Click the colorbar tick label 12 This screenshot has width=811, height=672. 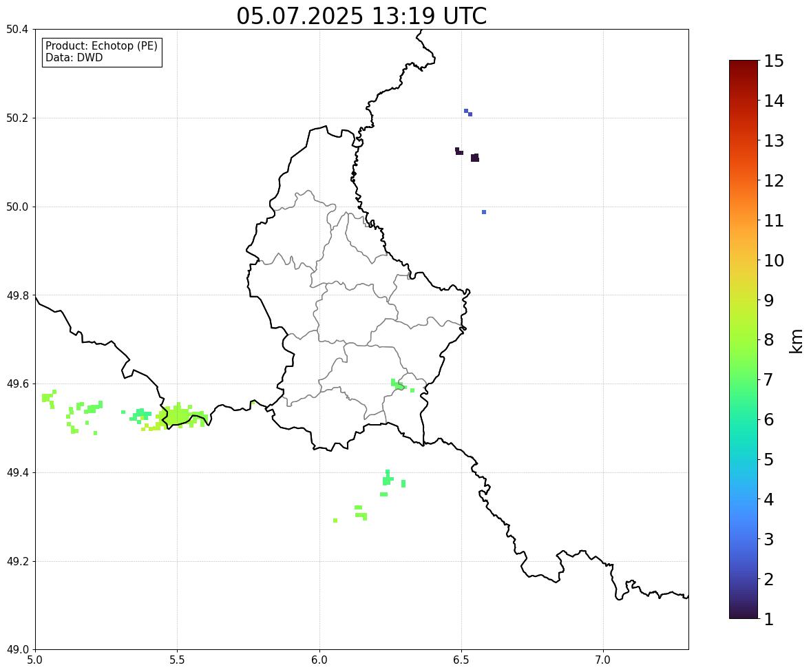pos(774,180)
